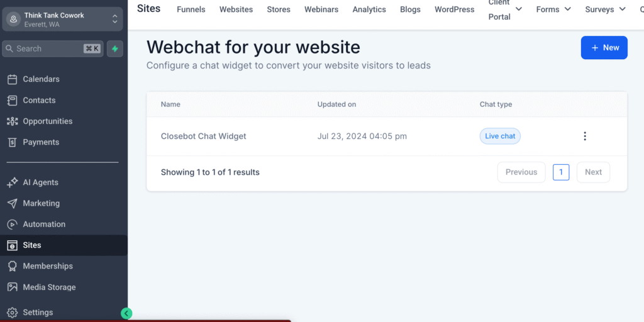The width and height of the screenshot is (644, 322).
Task: Click the blue New button
Action: tap(604, 48)
